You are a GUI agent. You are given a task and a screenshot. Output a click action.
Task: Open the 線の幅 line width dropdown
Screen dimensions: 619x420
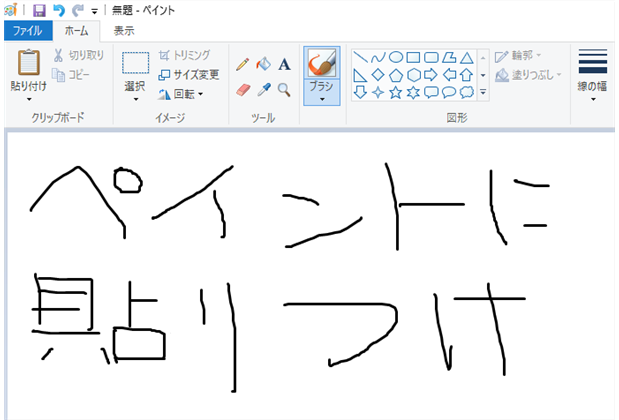coord(593,75)
